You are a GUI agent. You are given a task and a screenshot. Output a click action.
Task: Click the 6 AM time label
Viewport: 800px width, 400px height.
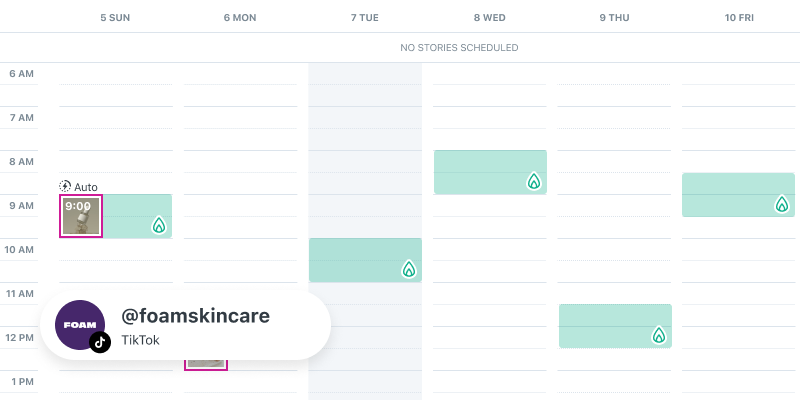point(21,74)
